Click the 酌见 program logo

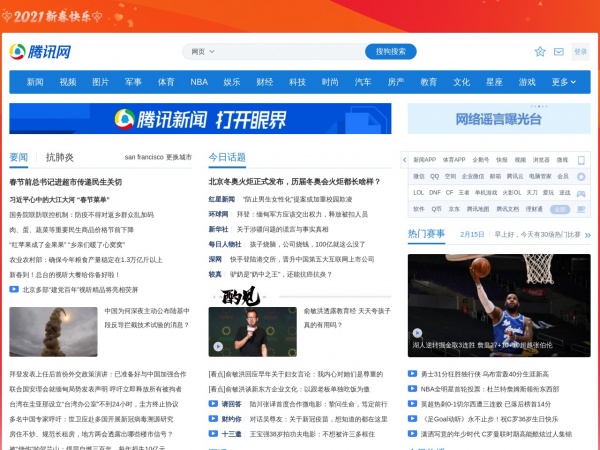point(240,296)
